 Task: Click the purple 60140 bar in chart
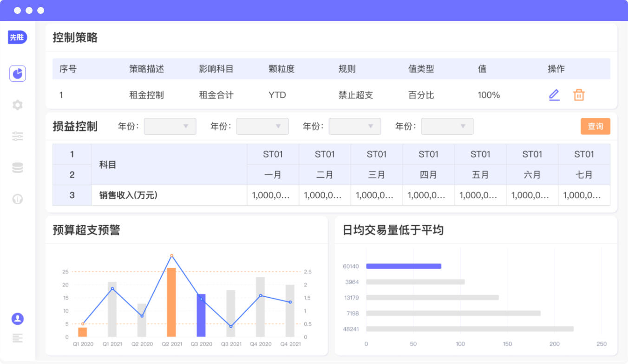coord(403,266)
